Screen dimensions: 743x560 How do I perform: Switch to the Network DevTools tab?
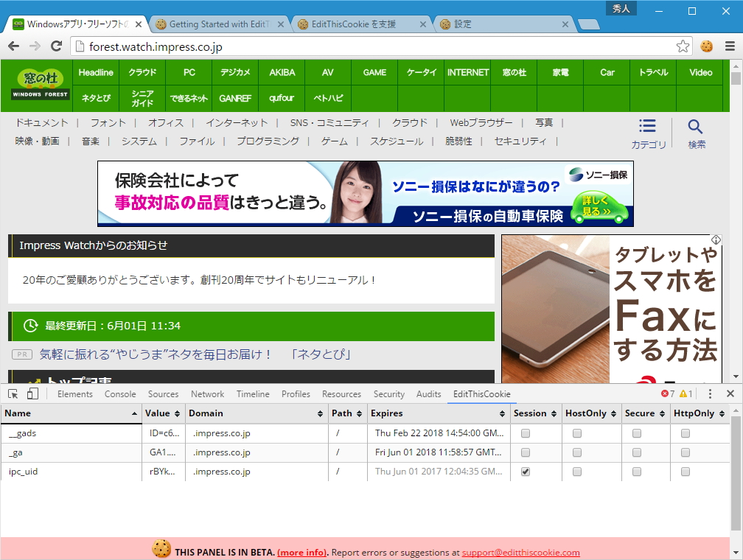(x=208, y=393)
